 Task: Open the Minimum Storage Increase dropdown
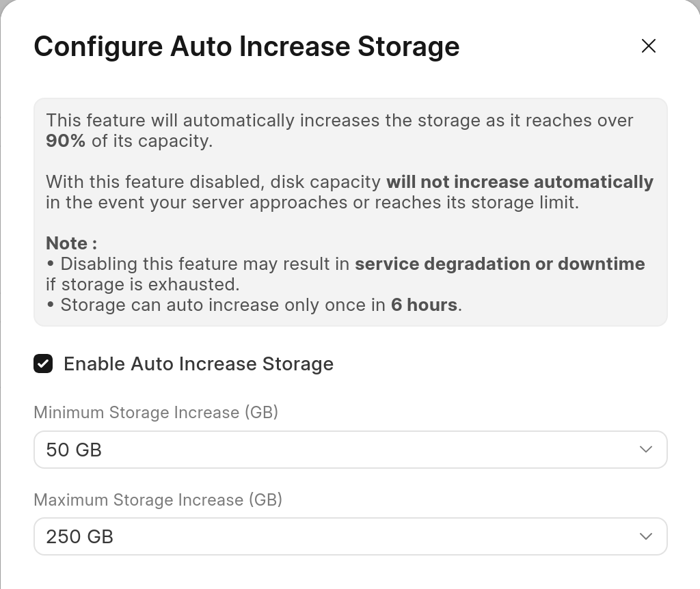tap(350, 450)
